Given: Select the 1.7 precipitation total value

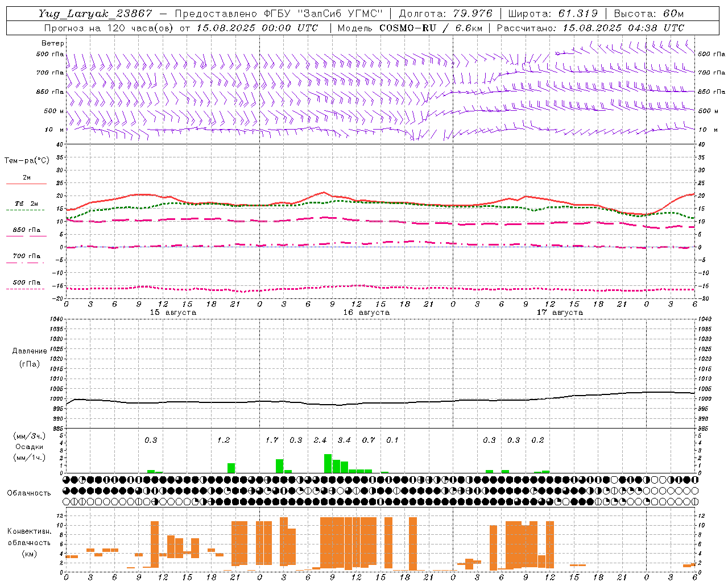Looking at the screenshot, I should tap(272, 440).
